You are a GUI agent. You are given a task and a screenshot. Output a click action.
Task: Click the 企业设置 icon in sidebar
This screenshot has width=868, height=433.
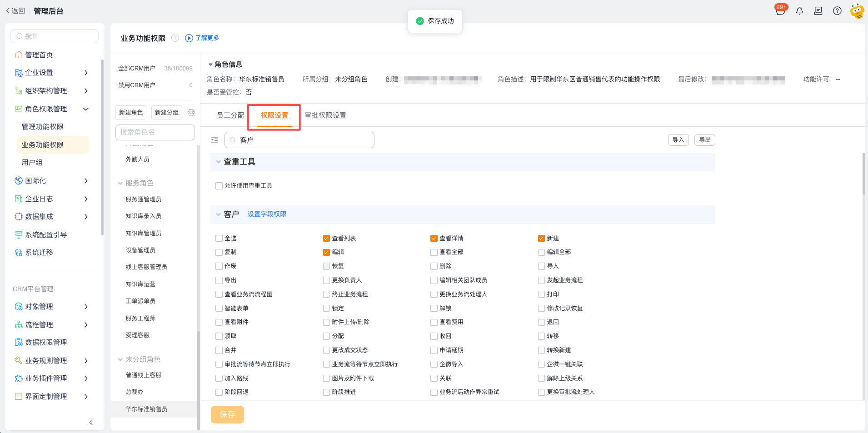pyautogui.click(x=19, y=73)
